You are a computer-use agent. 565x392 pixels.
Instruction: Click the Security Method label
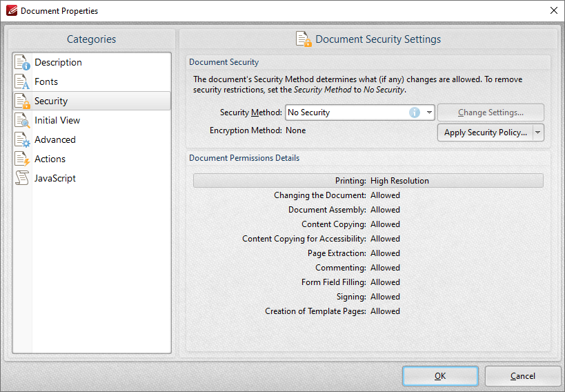(x=251, y=112)
